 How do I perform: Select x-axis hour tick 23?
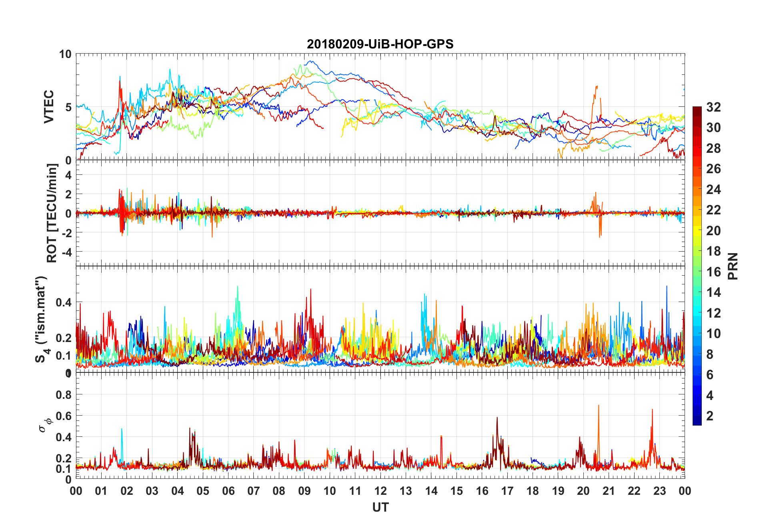click(x=660, y=491)
